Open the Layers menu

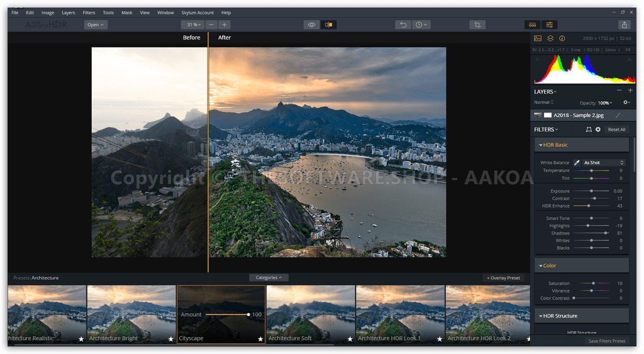[x=68, y=13]
